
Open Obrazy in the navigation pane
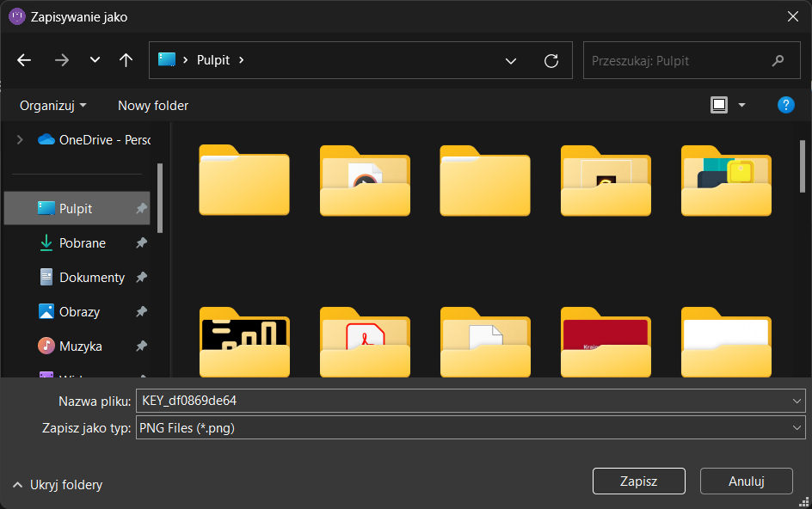pyautogui.click(x=79, y=312)
